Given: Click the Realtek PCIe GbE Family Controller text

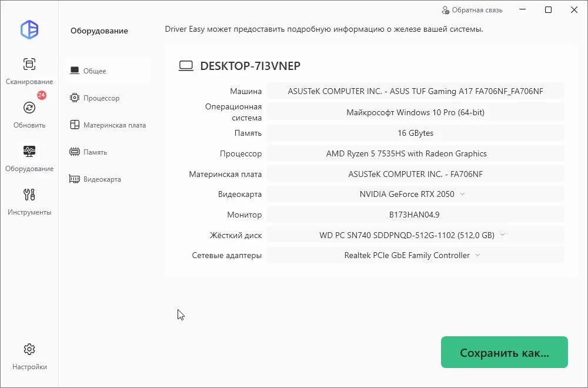Looking at the screenshot, I should pyautogui.click(x=407, y=255).
